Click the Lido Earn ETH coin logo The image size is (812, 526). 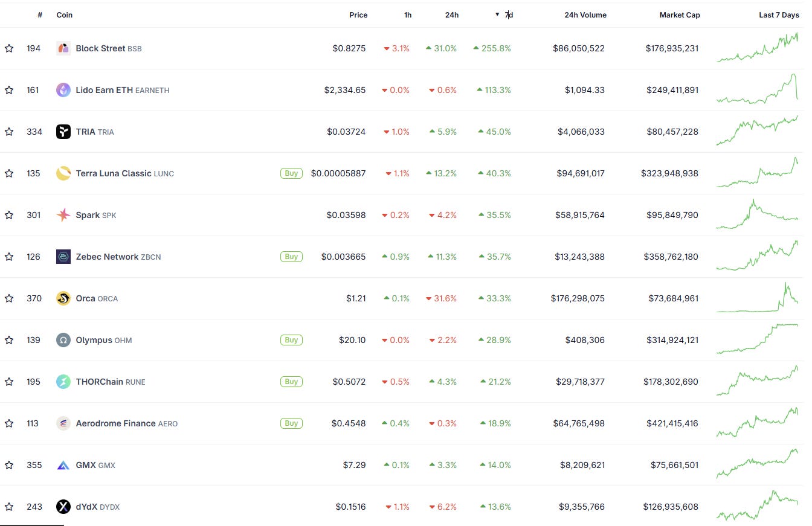pyautogui.click(x=63, y=90)
